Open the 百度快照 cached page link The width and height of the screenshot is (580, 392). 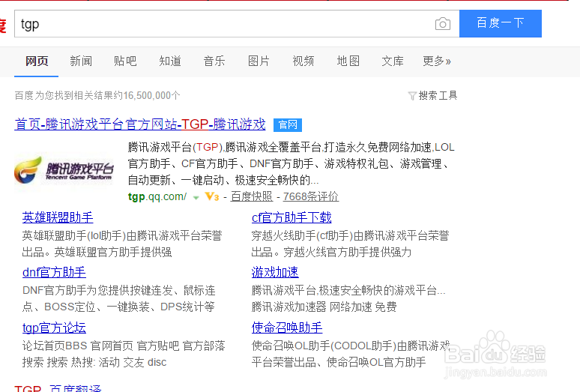click(252, 196)
